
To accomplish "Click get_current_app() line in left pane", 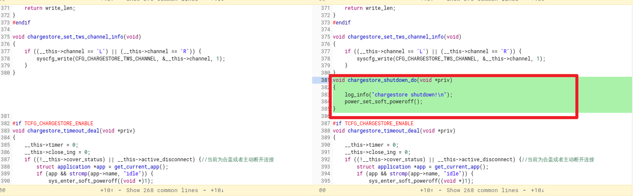I will (x=102, y=167).
